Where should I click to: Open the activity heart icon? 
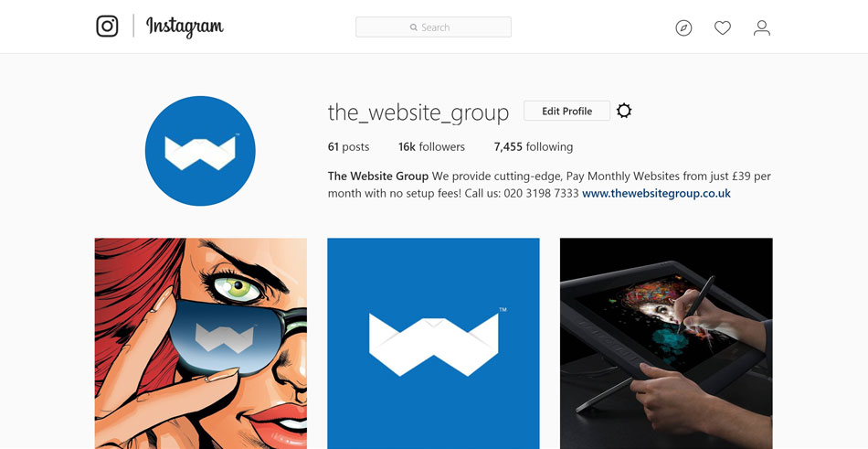[x=723, y=27]
